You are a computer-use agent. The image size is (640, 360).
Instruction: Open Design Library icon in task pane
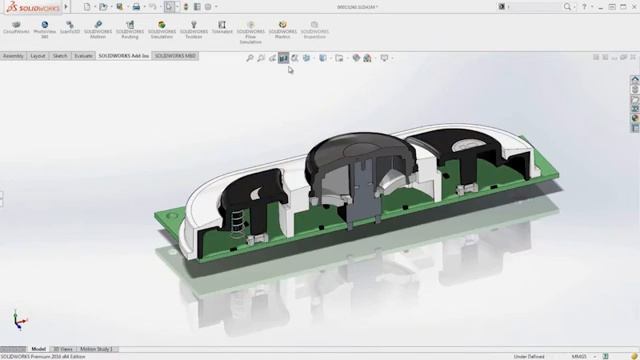(x=635, y=89)
